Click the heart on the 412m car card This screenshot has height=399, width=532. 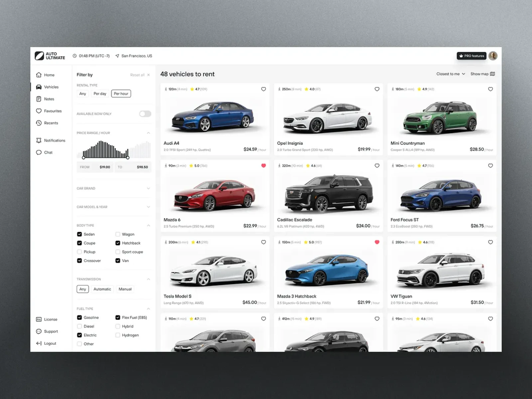(x=377, y=319)
